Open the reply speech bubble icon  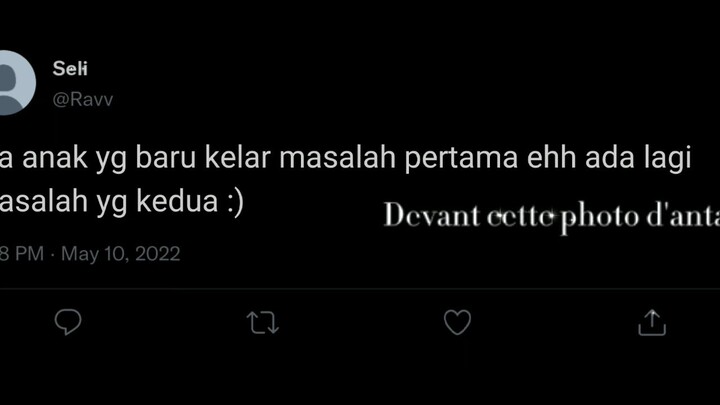click(x=68, y=322)
